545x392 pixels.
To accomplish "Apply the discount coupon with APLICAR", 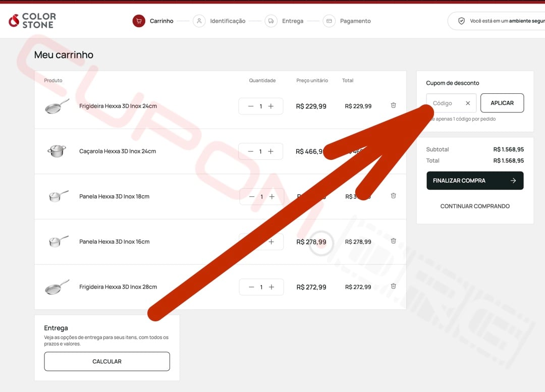I will point(502,103).
